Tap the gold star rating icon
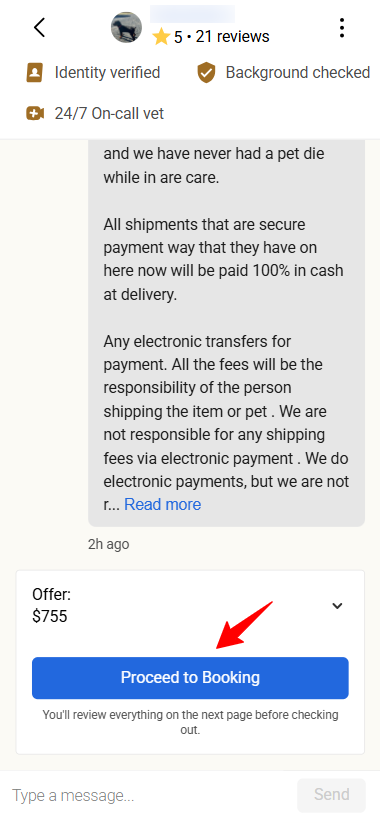The width and height of the screenshot is (380, 823). [161, 37]
